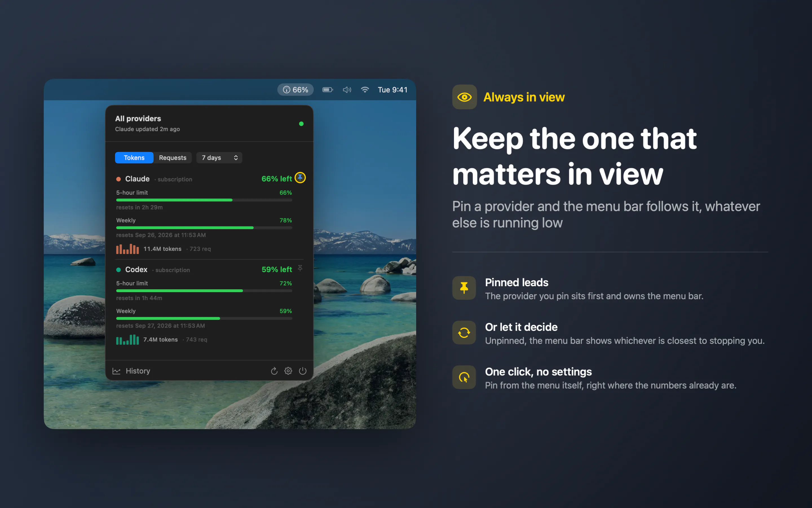The width and height of the screenshot is (812, 508).
Task: Click '7.4M tokens' value
Action: click(x=160, y=340)
